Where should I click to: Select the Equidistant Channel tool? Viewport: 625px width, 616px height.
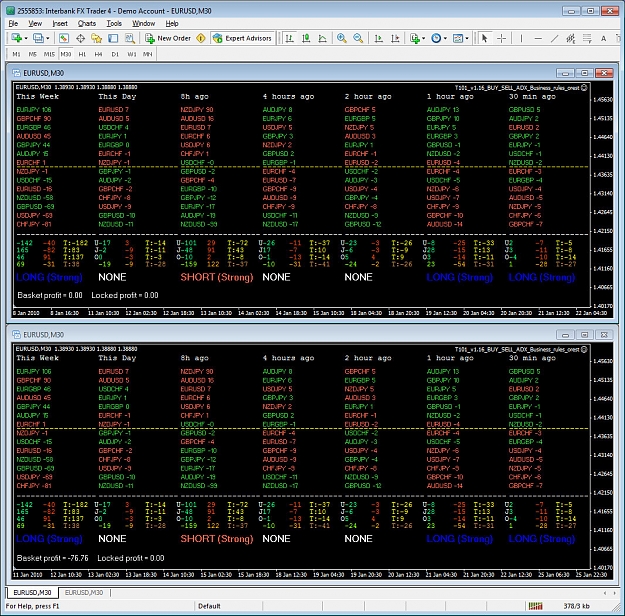(x=571, y=38)
